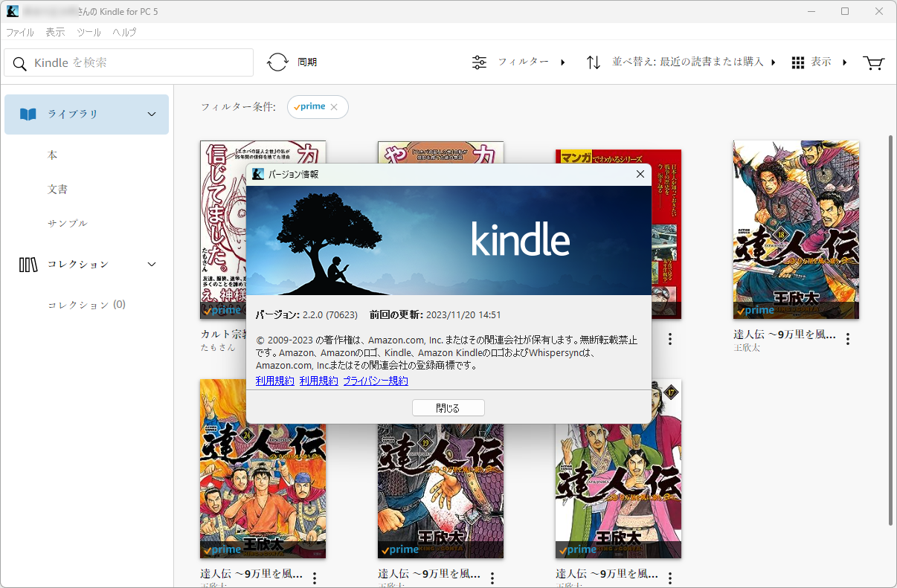Screen dimensions: 897x588
Task: Remove the prime filter chip via its X
Action: point(335,106)
